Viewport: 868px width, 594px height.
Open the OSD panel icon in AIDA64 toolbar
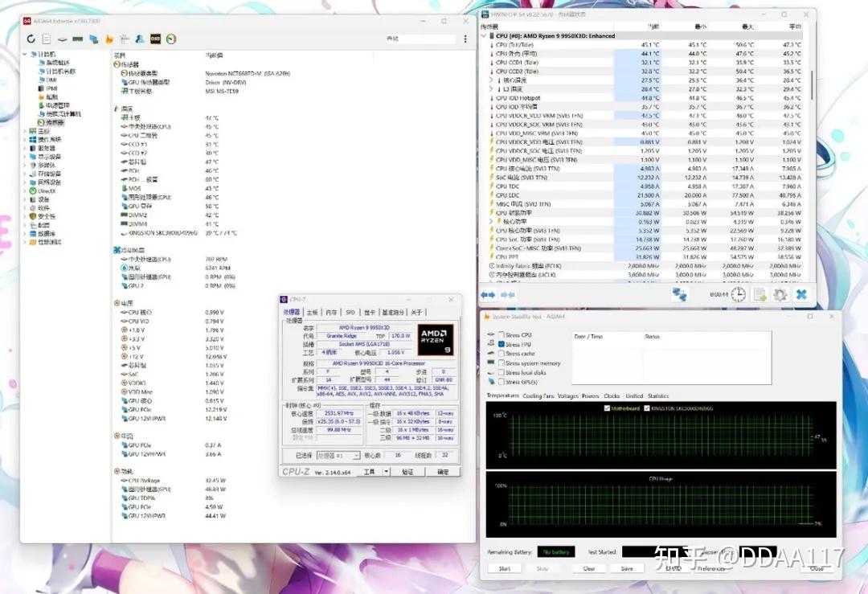[156, 39]
